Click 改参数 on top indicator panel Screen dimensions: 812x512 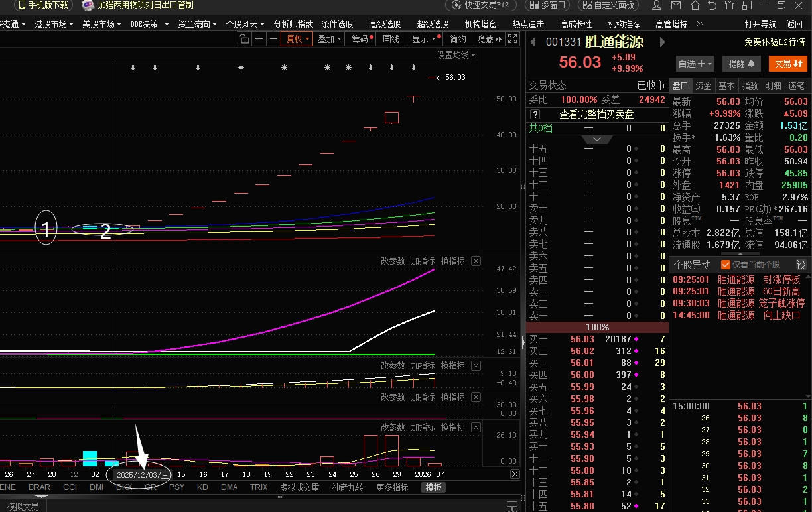point(393,261)
